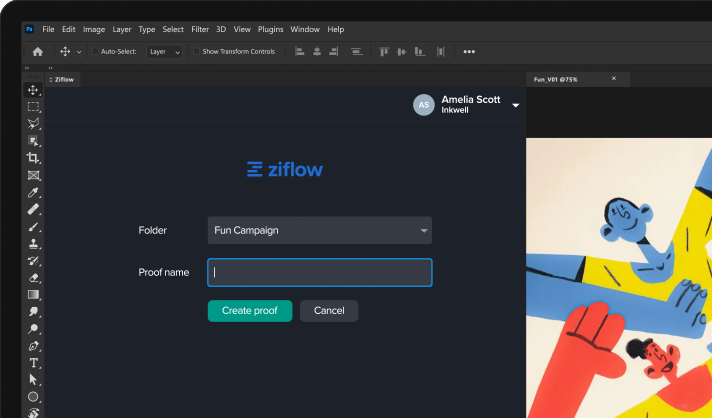Select the Rectangular Marquee tool
This screenshot has height=418, width=712.
tap(33, 106)
